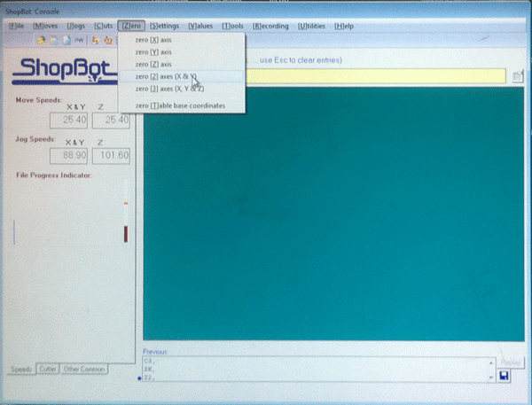This screenshot has height=405, width=532.
Task: Switch to the Cutter tab
Action: [x=48, y=369]
